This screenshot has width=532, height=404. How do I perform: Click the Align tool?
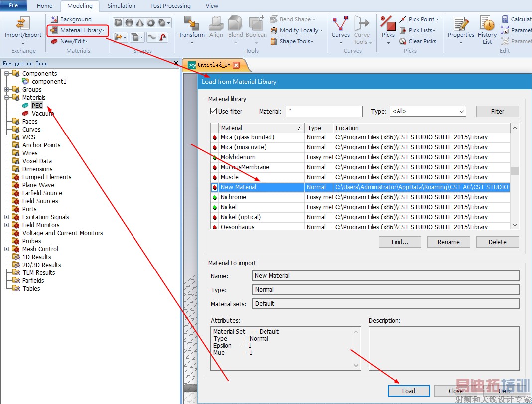click(x=216, y=27)
